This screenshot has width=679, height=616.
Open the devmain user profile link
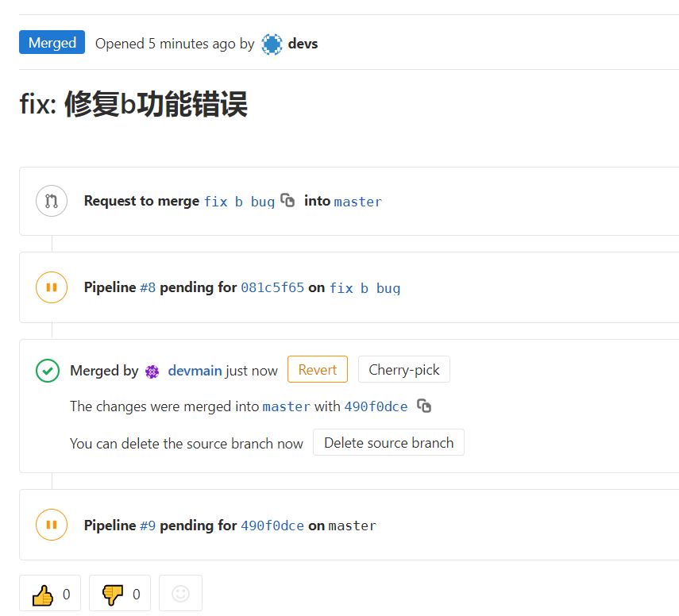[x=195, y=371]
